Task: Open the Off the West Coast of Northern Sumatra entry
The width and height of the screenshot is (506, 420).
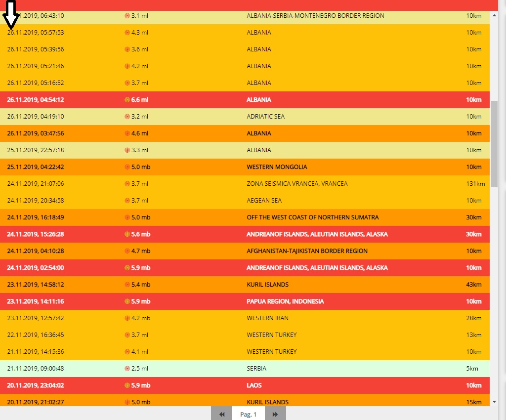Action: pyautogui.click(x=313, y=217)
